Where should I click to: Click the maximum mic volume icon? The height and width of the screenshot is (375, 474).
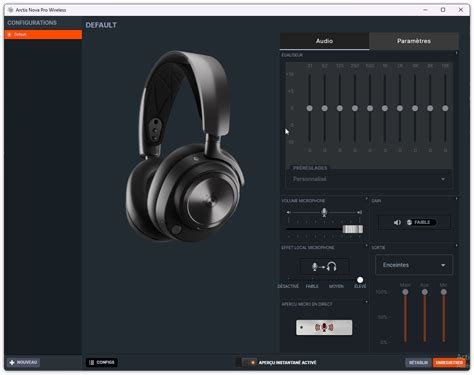pyautogui.click(x=359, y=212)
